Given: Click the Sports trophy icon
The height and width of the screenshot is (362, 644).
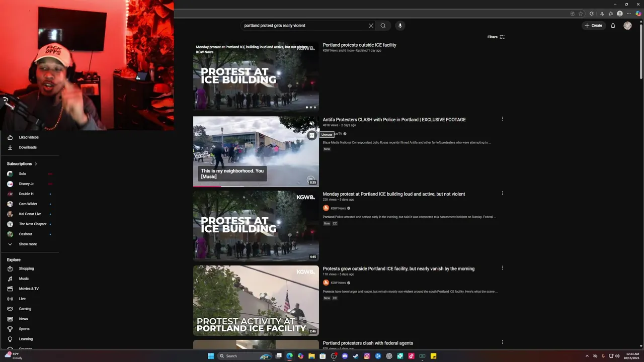Looking at the screenshot, I should [x=10, y=329].
